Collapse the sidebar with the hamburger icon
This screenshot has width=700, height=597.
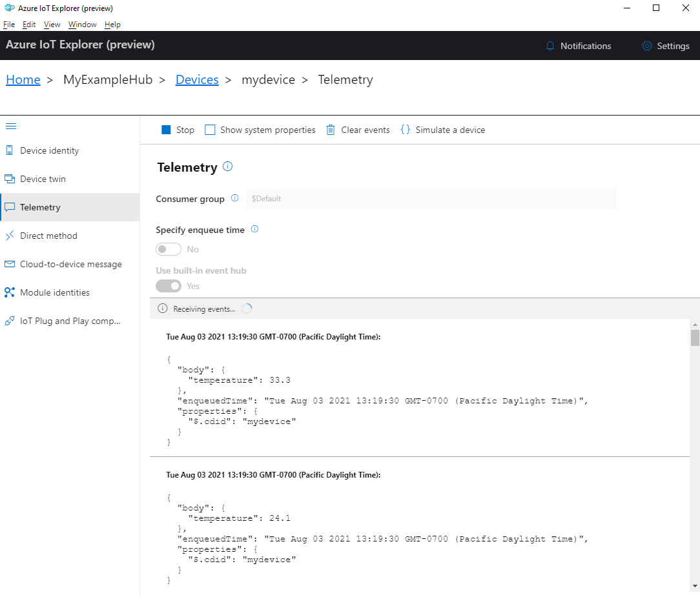(x=10, y=126)
